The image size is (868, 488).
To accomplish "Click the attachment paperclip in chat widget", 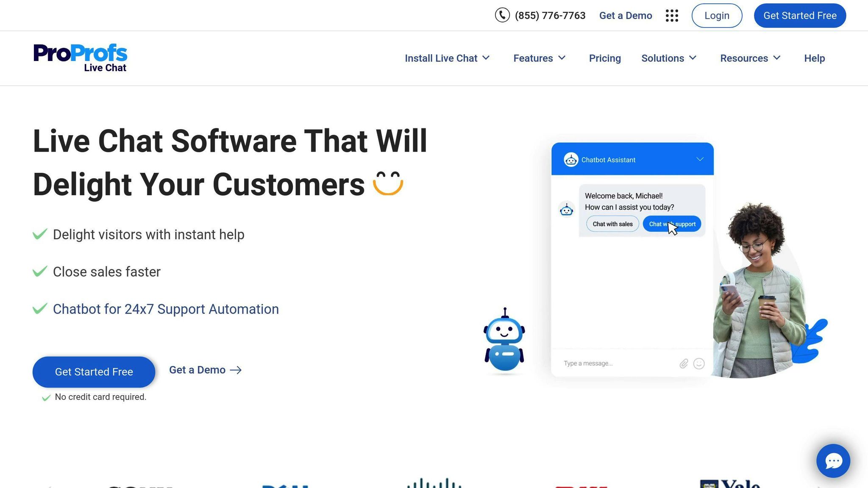I will [684, 363].
